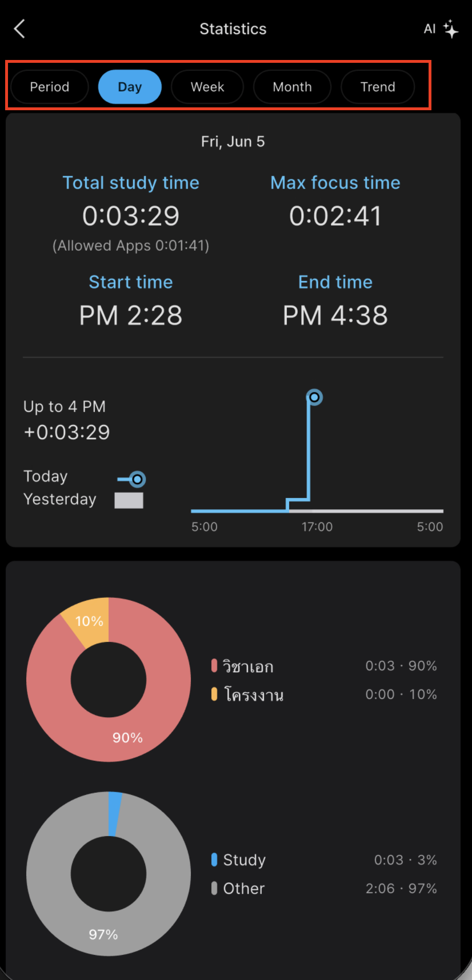The width and height of the screenshot is (472, 980).
Task: Open the AI sparkle assistant
Action: point(441,29)
